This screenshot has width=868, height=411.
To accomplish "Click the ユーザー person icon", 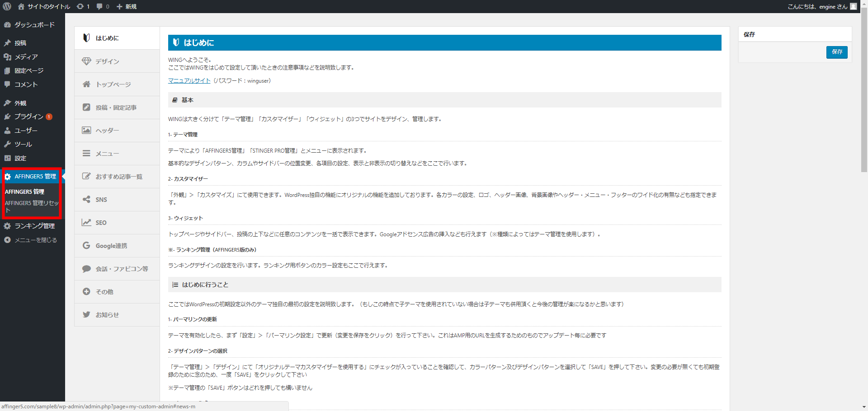I will click(7, 131).
